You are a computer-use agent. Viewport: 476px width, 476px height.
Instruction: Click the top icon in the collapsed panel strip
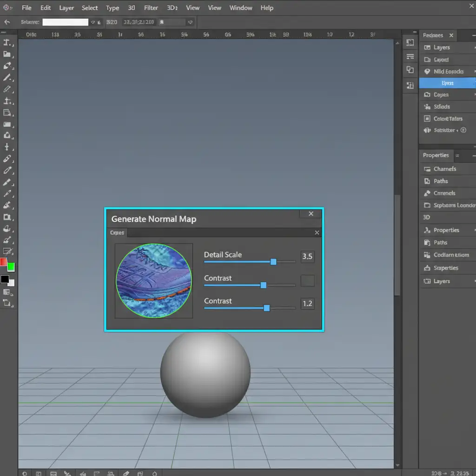click(410, 43)
